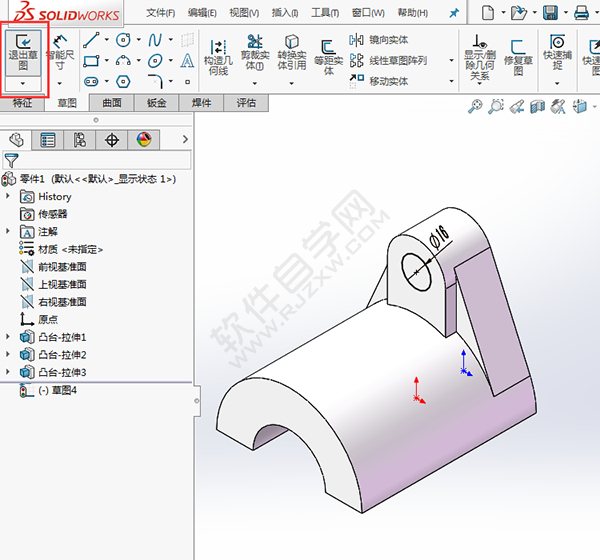
Task: Select the Point sketch tool
Action: pyautogui.click(x=187, y=82)
